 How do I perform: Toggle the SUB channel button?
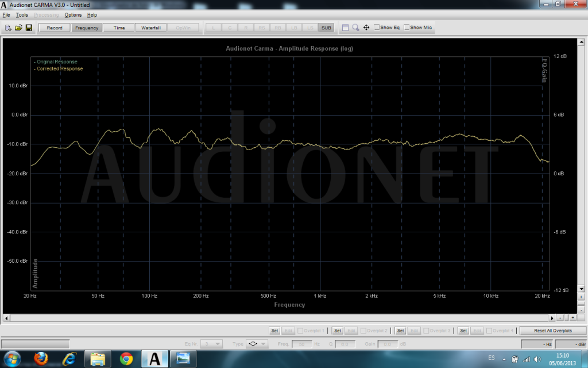(326, 28)
